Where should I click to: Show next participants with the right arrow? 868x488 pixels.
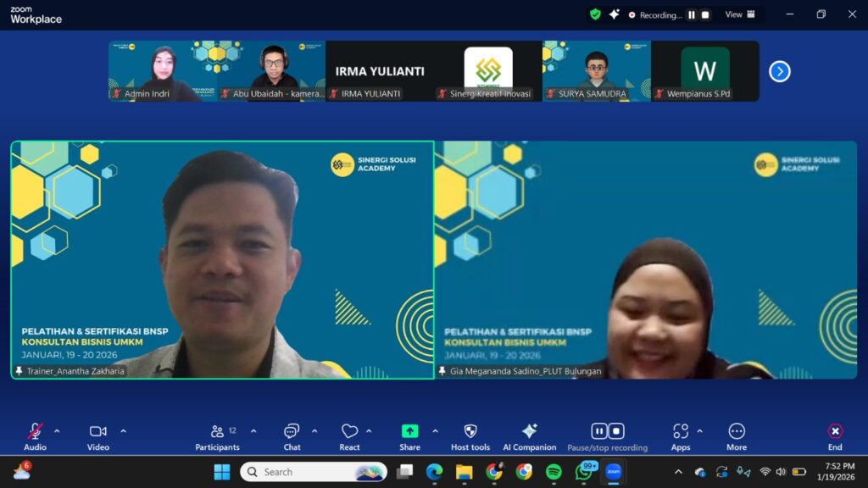click(779, 72)
